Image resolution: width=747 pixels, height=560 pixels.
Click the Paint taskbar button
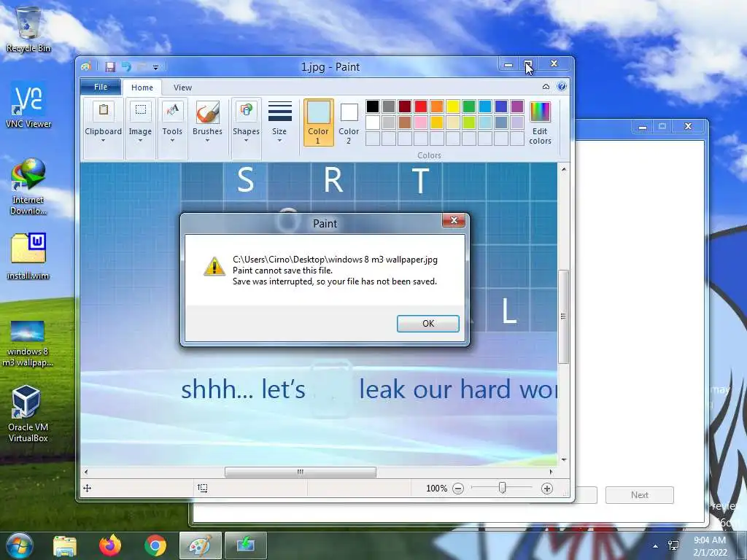(200, 545)
